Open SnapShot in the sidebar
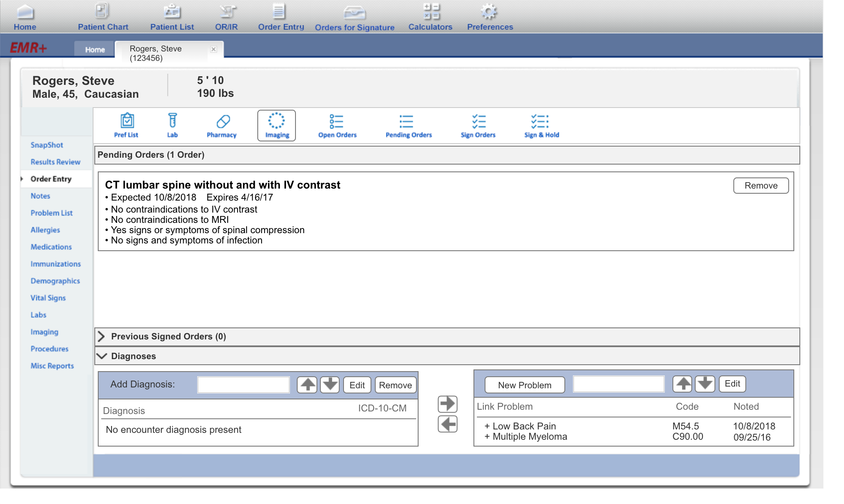The width and height of the screenshot is (844, 504). click(47, 145)
